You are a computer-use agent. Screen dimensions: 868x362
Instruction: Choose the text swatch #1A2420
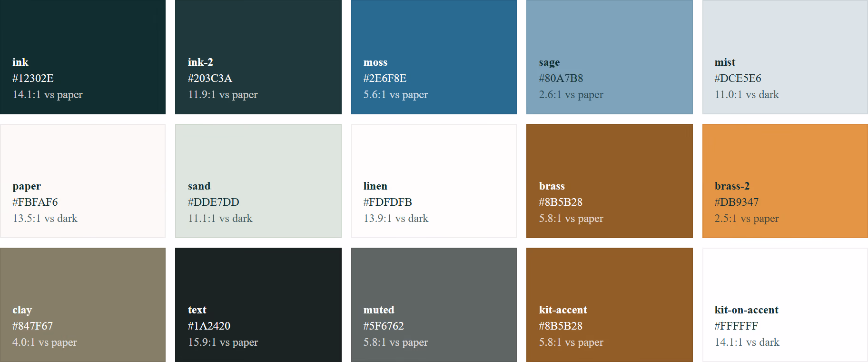(x=258, y=305)
